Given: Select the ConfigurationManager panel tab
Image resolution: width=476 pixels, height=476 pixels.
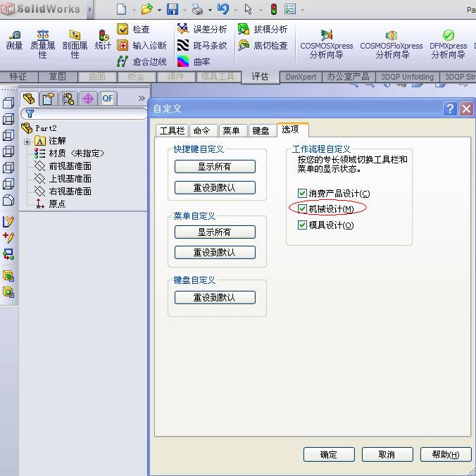Looking at the screenshot, I should (x=68, y=99).
